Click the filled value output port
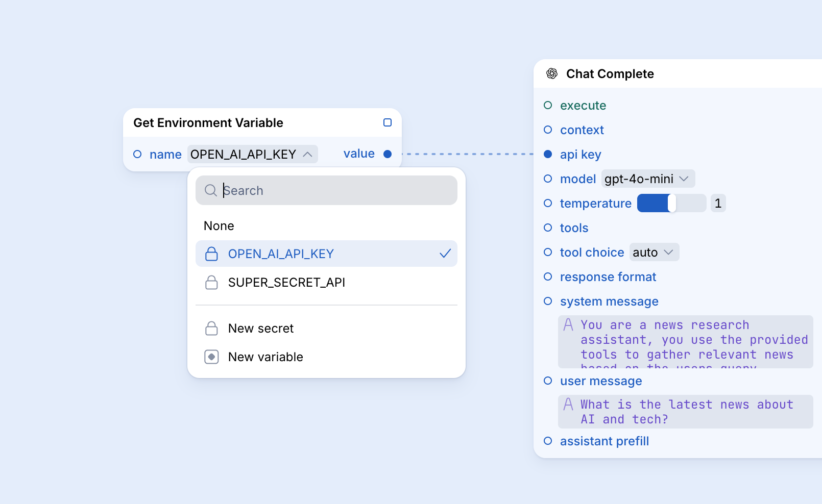Viewport: 822px width, 504px height. pyautogui.click(x=388, y=154)
